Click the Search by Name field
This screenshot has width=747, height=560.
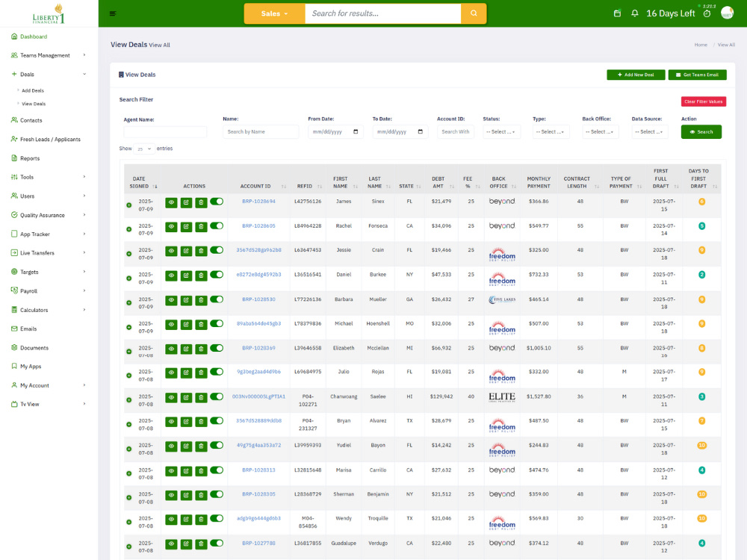261,131
